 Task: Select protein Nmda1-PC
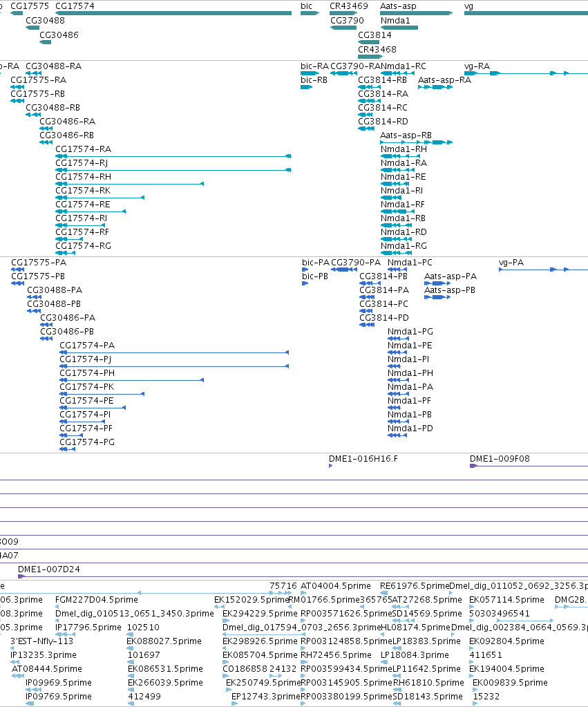point(410,263)
